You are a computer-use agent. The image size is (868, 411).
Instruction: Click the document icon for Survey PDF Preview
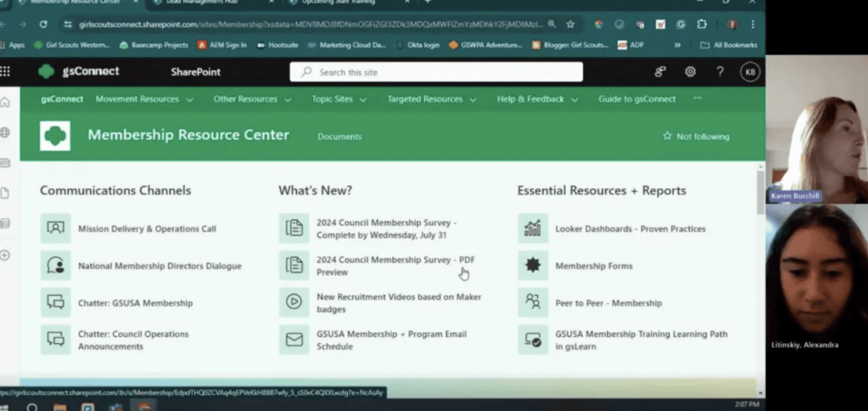click(294, 265)
